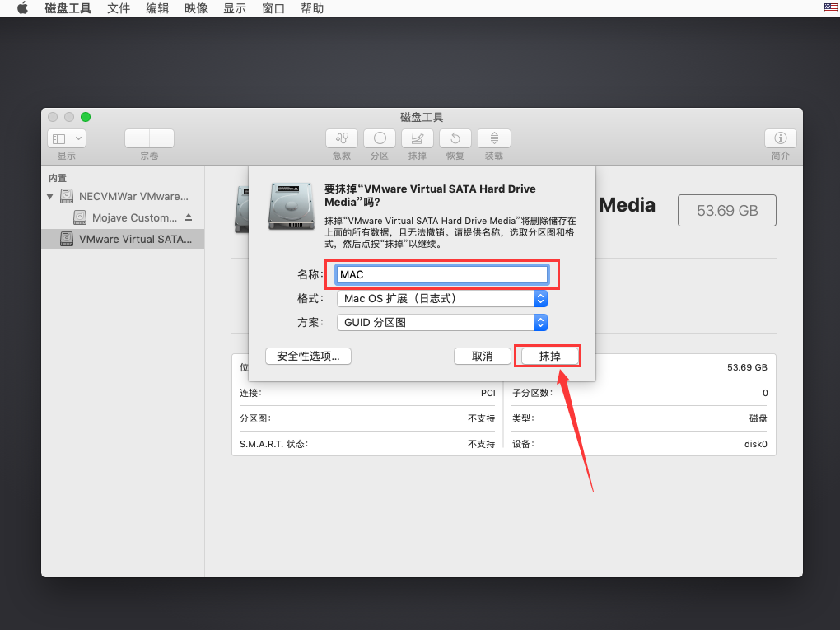Collapse the NECVMWar VMware disk tree
Image resolution: width=840 pixels, height=630 pixels.
point(50,197)
